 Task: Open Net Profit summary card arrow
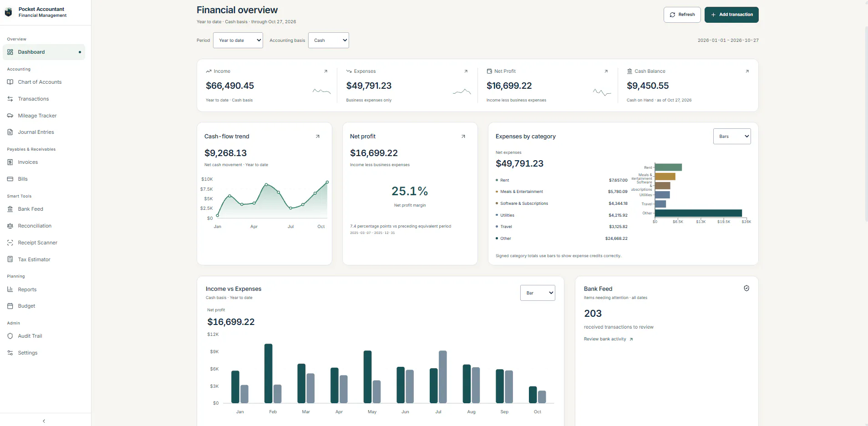click(x=606, y=71)
